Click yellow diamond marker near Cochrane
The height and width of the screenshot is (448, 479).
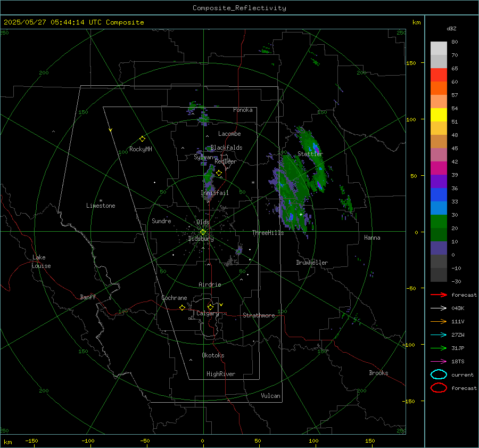182,307
